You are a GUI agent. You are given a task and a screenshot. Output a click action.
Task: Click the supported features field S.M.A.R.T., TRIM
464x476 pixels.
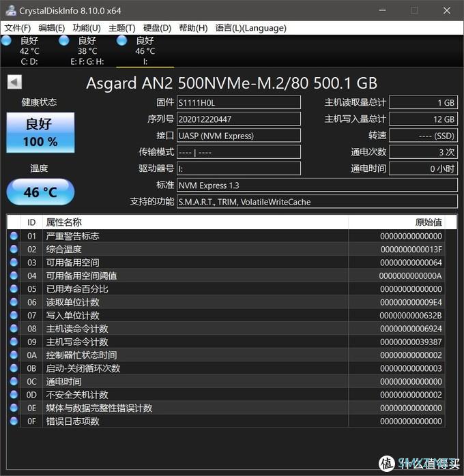pos(317,202)
